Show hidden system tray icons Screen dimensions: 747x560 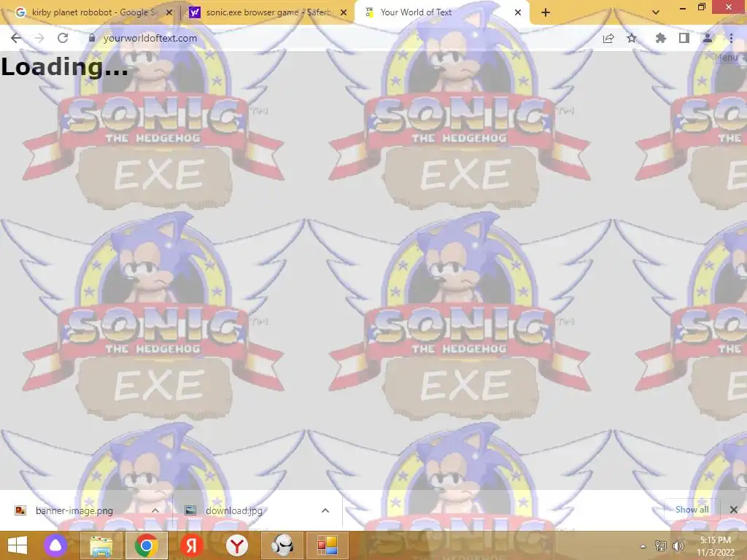(643, 546)
